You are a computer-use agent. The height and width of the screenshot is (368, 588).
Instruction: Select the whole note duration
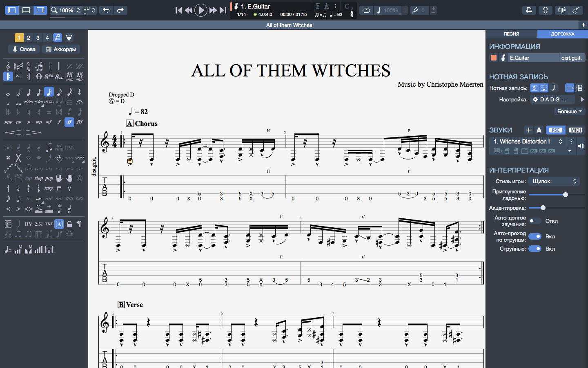(8, 94)
